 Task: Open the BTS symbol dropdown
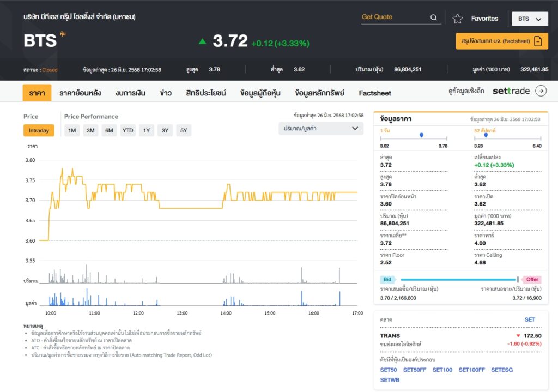pyautogui.click(x=530, y=19)
